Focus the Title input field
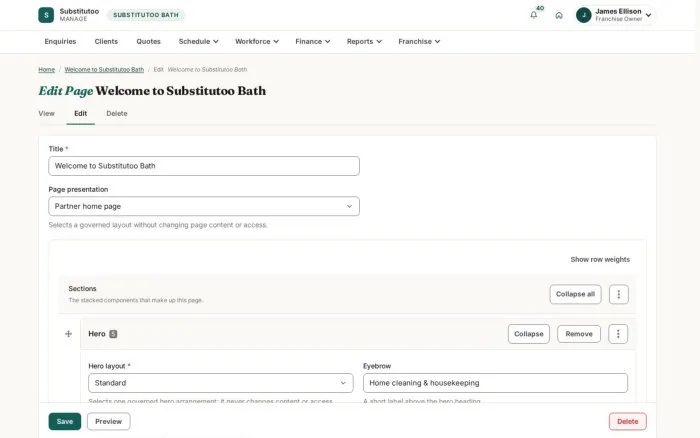 pyautogui.click(x=204, y=166)
